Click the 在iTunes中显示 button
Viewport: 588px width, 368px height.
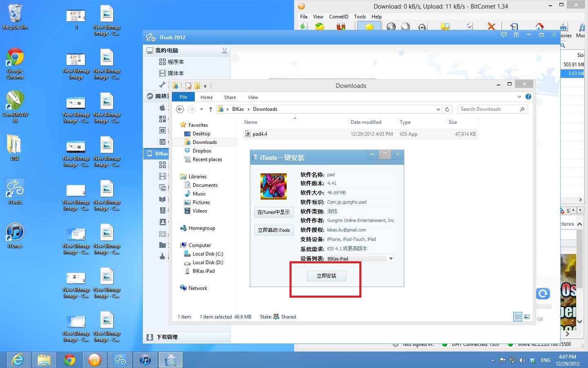(274, 212)
